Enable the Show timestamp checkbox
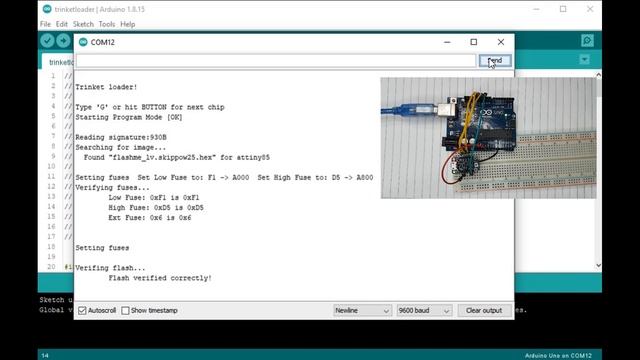The height and width of the screenshot is (360, 640). 125,311
